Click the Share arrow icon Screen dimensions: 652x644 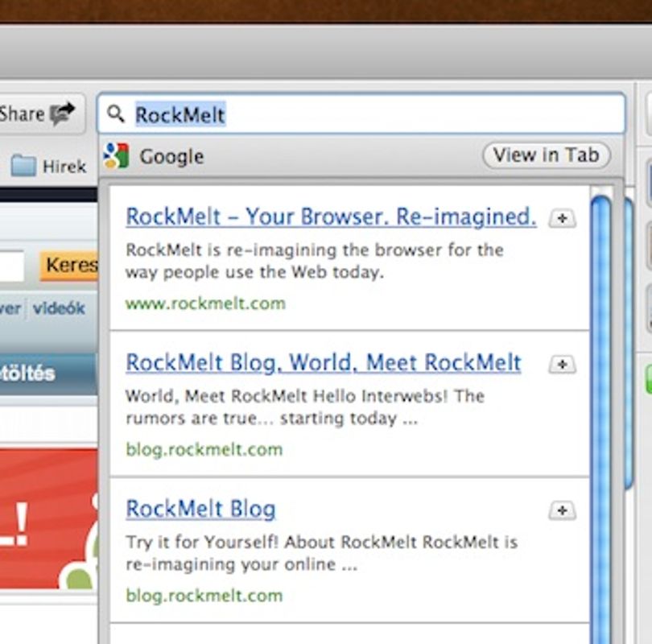pos(62,114)
